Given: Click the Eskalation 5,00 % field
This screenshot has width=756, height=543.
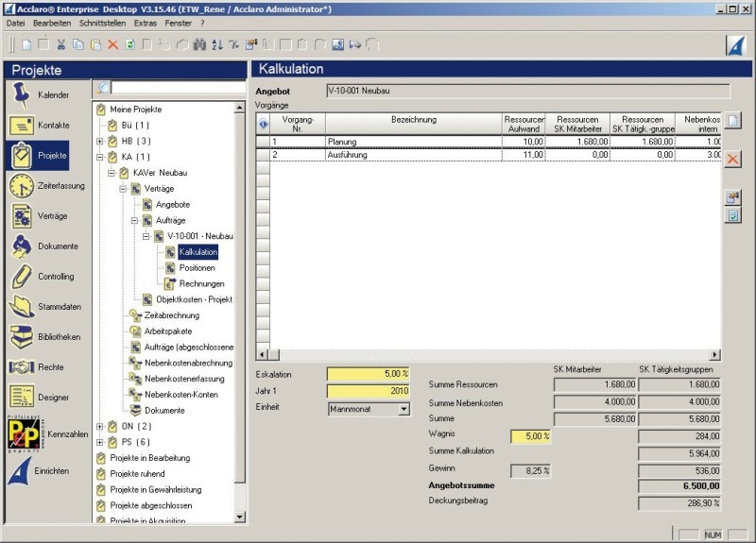Looking at the screenshot, I should [x=369, y=374].
